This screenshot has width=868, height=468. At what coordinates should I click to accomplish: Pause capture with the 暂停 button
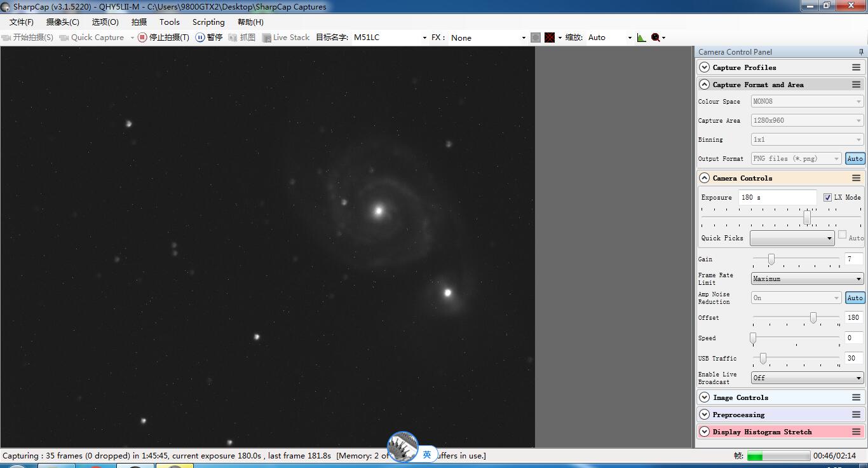click(209, 38)
